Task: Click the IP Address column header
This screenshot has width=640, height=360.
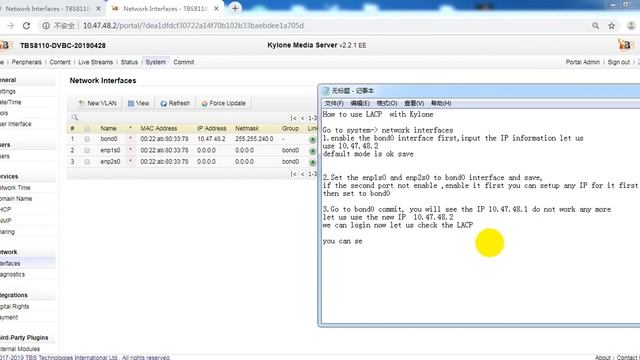Action: coord(211,129)
